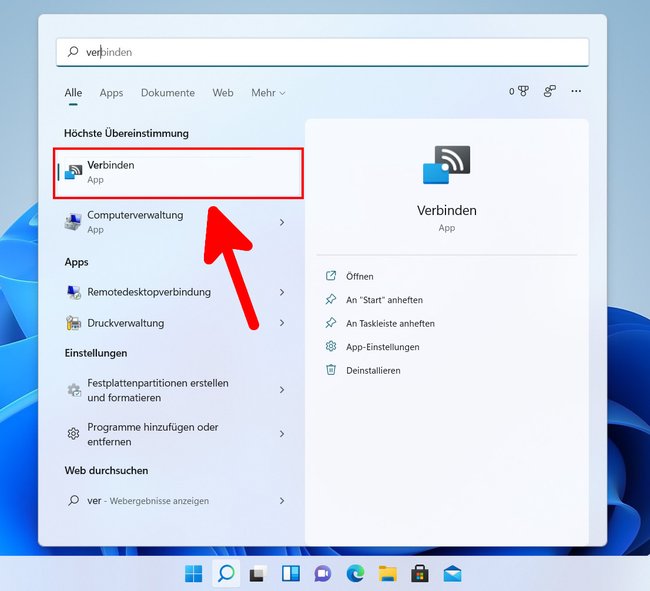This screenshot has height=591, width=650.
Task: Click the Verbinden cast icon in results list
Action: coord(73,172)
